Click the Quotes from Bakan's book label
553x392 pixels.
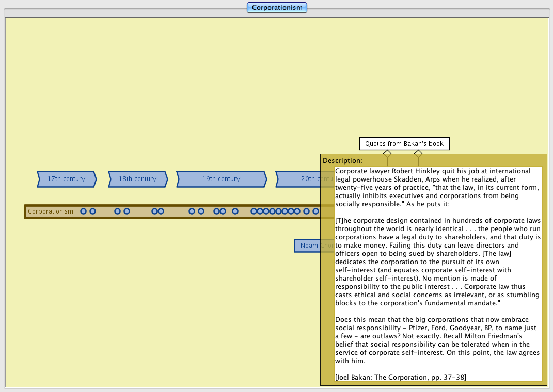point(404,144)
